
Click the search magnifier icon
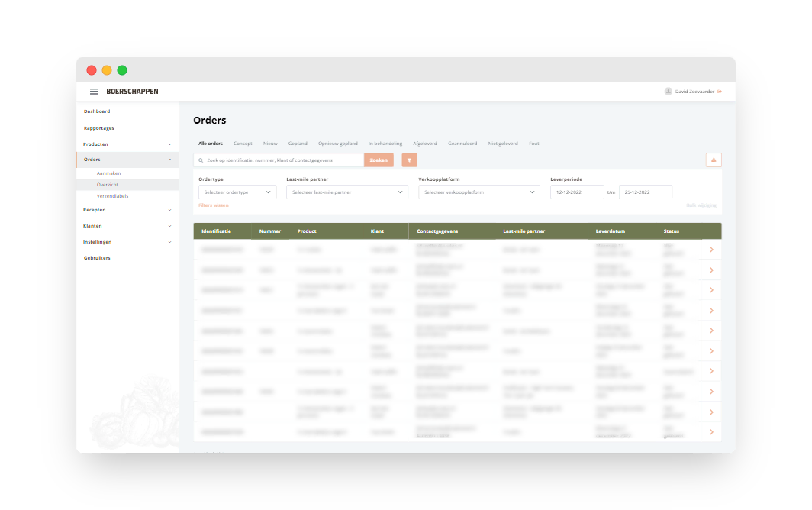point(201,160)
